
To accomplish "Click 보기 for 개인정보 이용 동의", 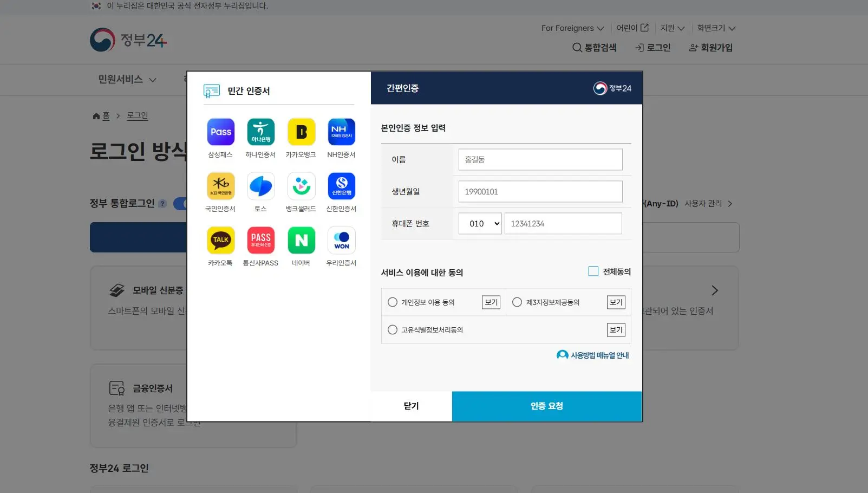I will click(491, 302).
